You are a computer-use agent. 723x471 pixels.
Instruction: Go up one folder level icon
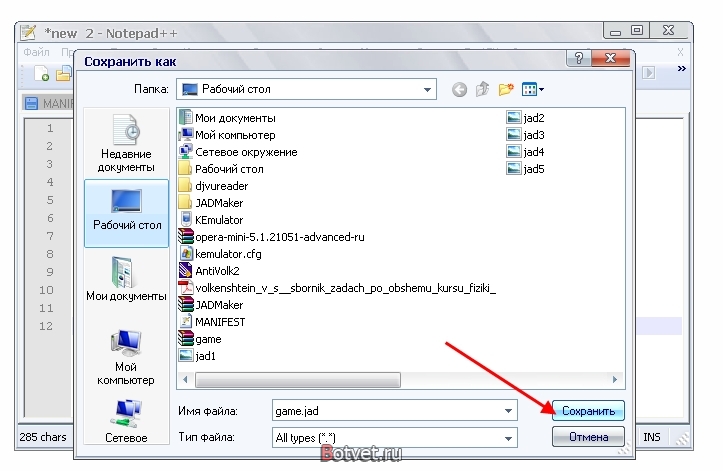(482, 89)
